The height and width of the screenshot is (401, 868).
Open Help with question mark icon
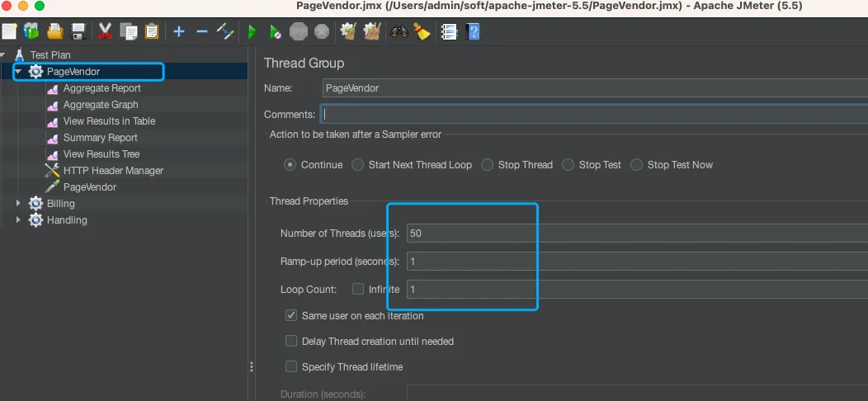pyautogui.click(x=473, y=31)
